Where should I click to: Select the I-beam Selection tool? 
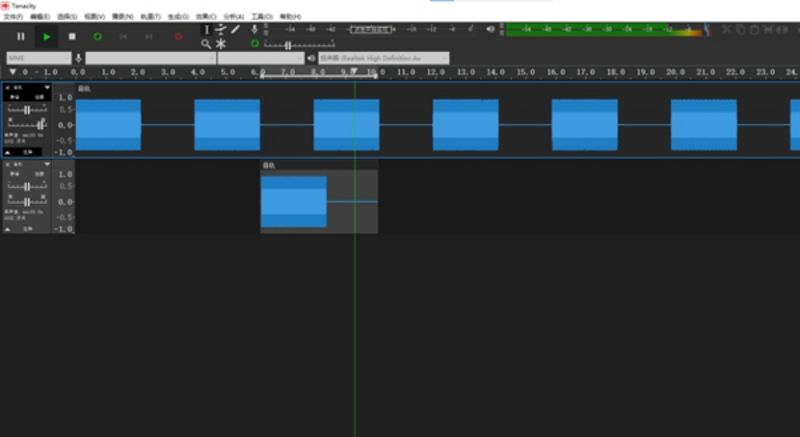[x=207, y=30]
